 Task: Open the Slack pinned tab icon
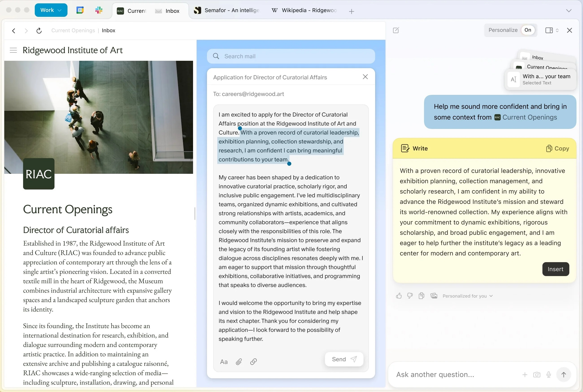coord(99,10)
